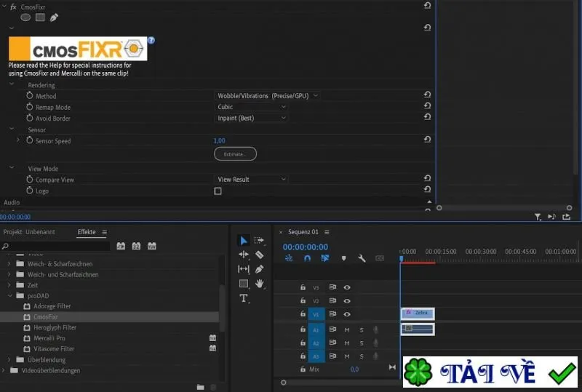Open the Effekte panel menu

(104, 233)
